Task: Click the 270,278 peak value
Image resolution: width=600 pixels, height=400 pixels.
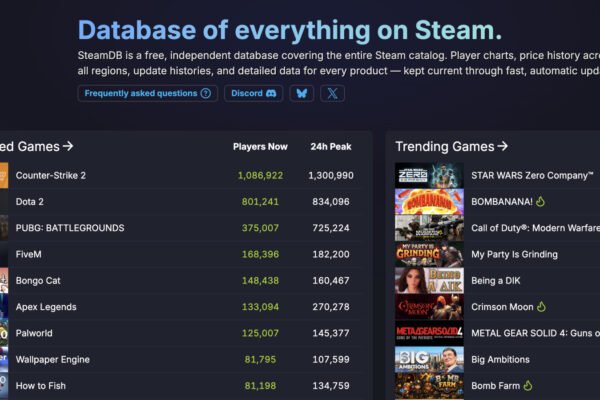Action: [x=331, y=307]
